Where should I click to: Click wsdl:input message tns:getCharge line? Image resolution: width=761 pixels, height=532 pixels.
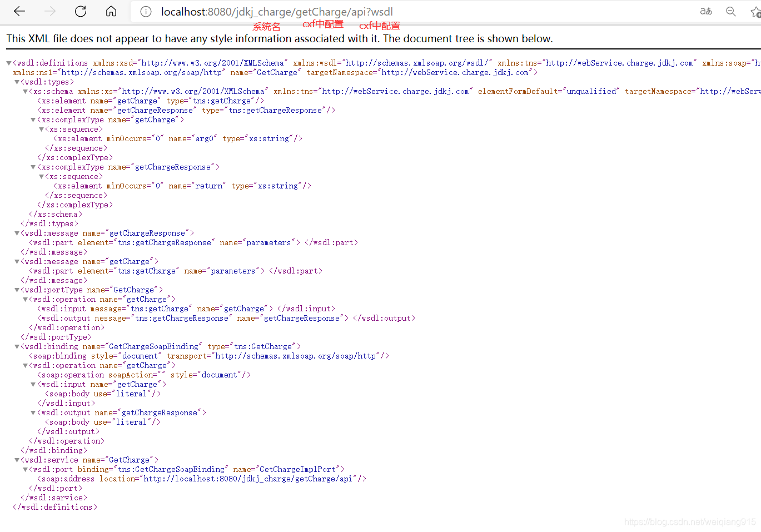click(186, 309)
